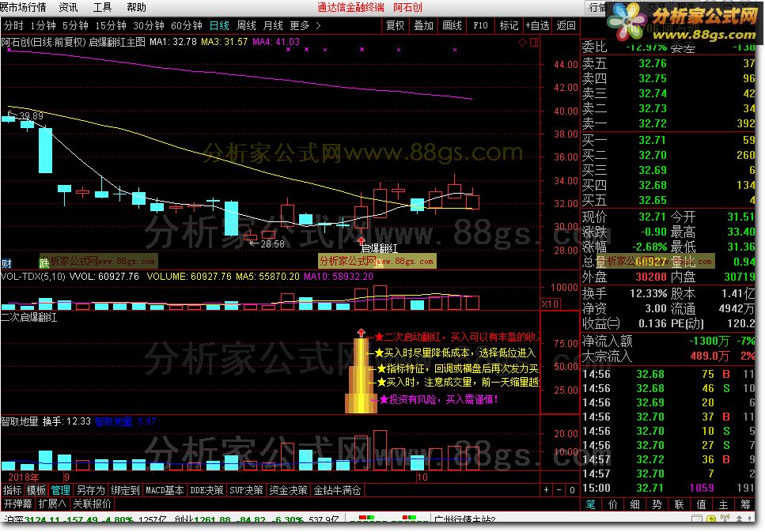Click the signal antenna icon in status bar
The height and width of the screenshot is (532, 765).
725,519
